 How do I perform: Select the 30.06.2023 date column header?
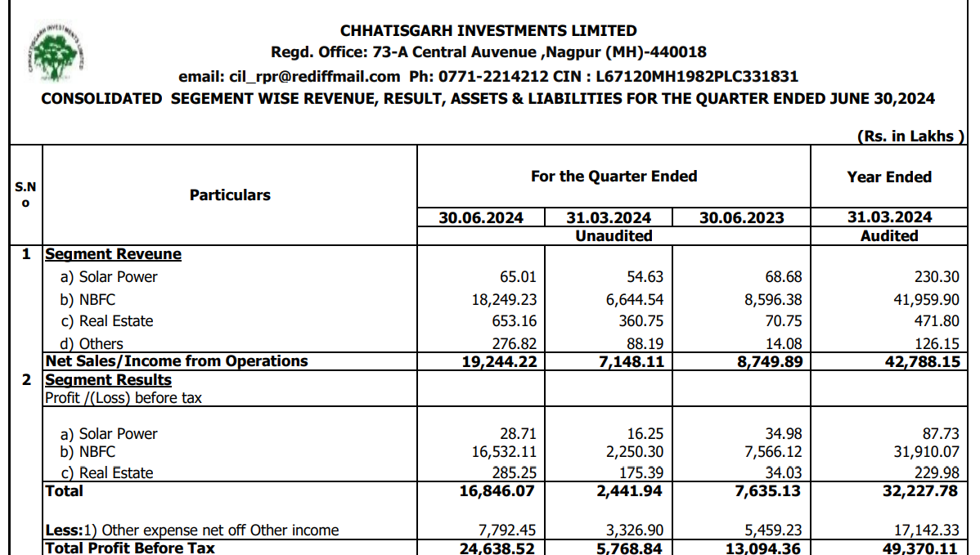[x=742, y=218]
